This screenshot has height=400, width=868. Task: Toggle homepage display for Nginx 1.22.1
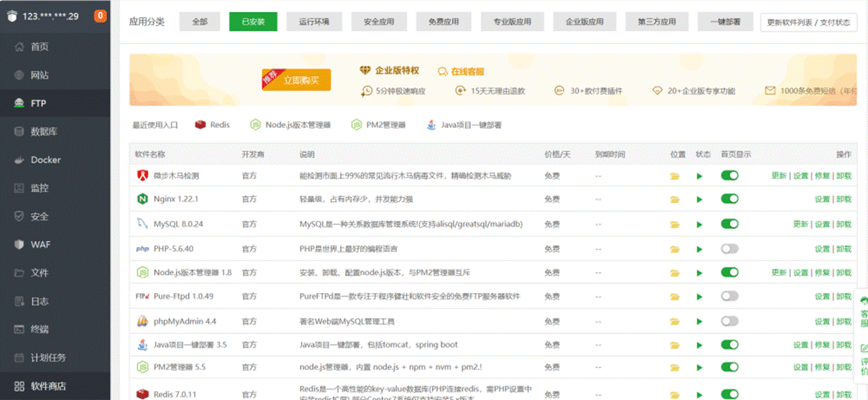pos(729,200)
